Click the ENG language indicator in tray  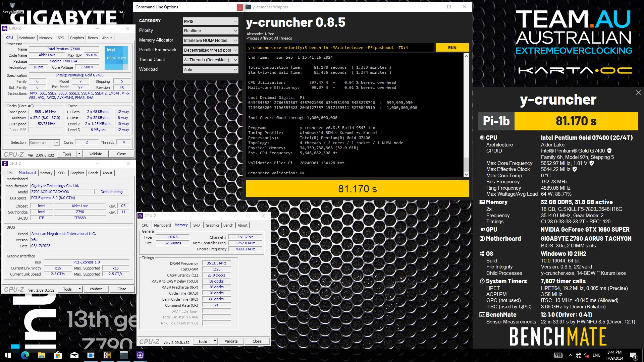point(596,355)
